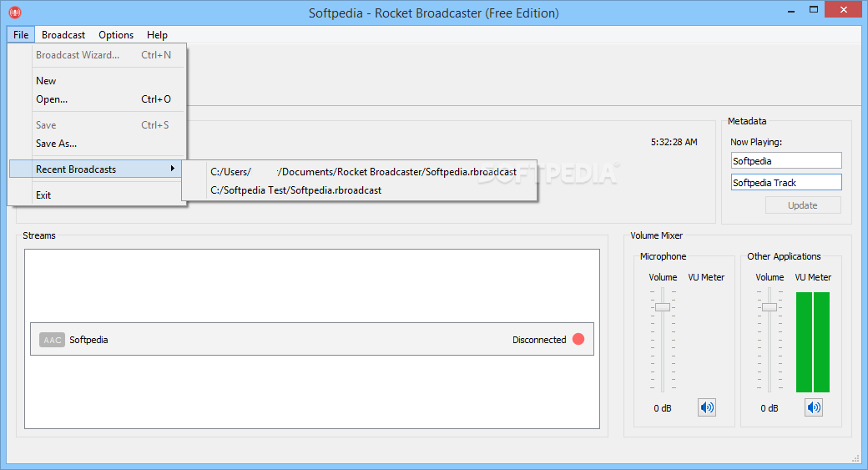Click the Rocket Broadcaster app icon in title bar
Viewport: 868px width, 470px height.
15,13
